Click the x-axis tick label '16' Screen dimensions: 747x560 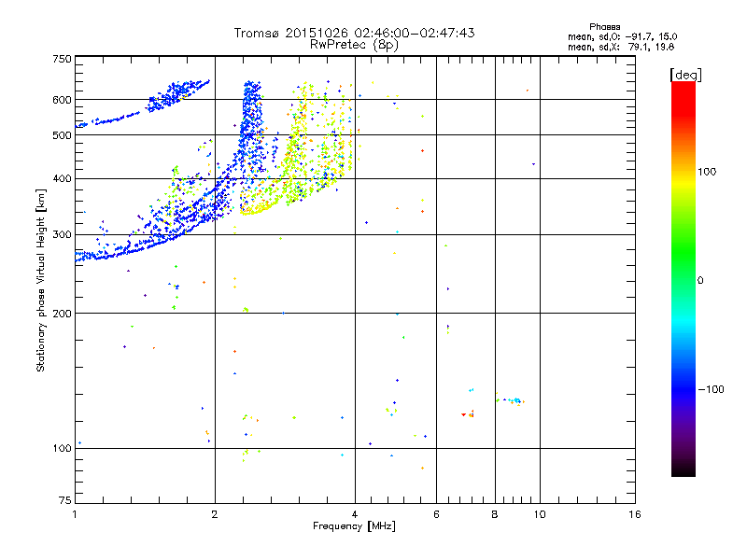coord(635,514)
